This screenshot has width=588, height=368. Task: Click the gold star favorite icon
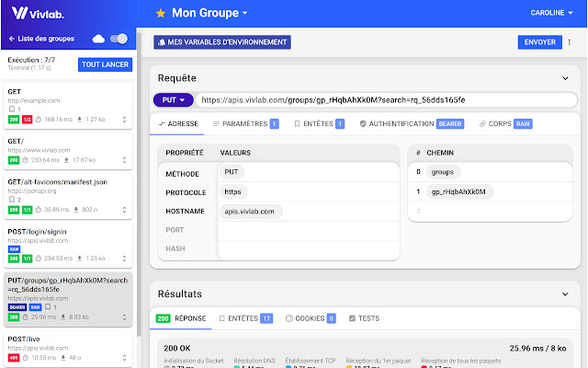pos(162,14)
